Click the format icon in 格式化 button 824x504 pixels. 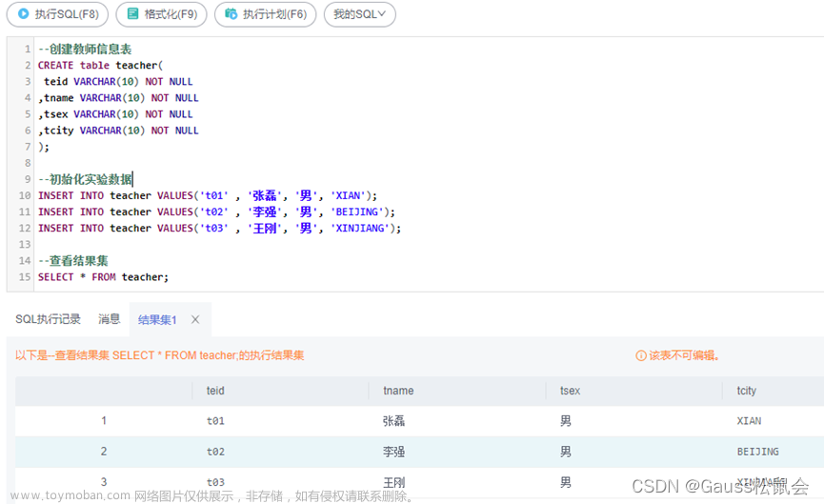tap(133, 13)
